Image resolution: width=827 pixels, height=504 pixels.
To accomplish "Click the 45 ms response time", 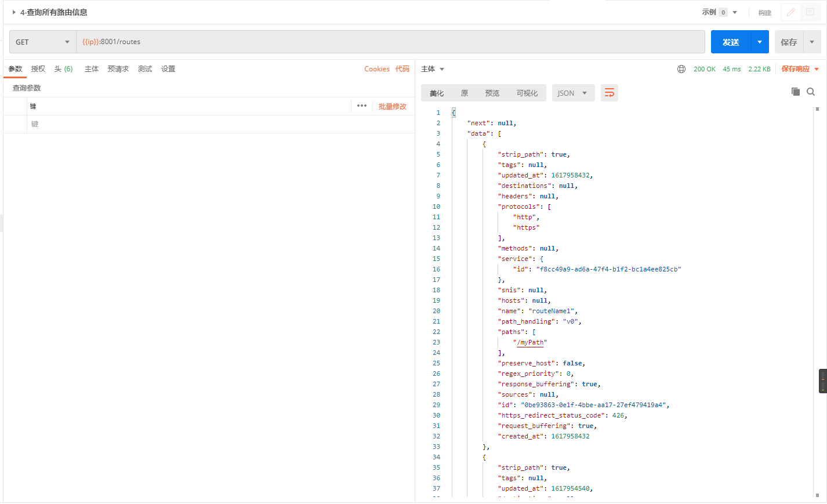I will click(732, 69).
